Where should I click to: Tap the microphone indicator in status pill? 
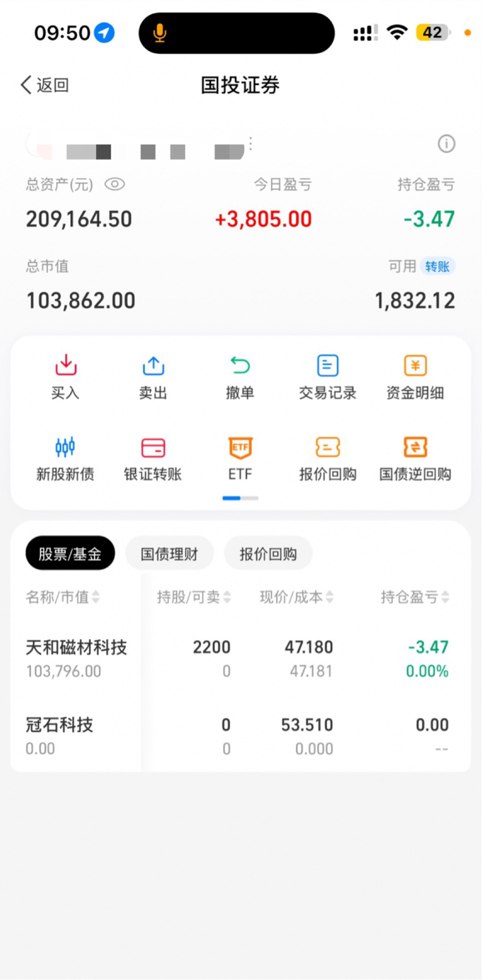tap(160, 33)
